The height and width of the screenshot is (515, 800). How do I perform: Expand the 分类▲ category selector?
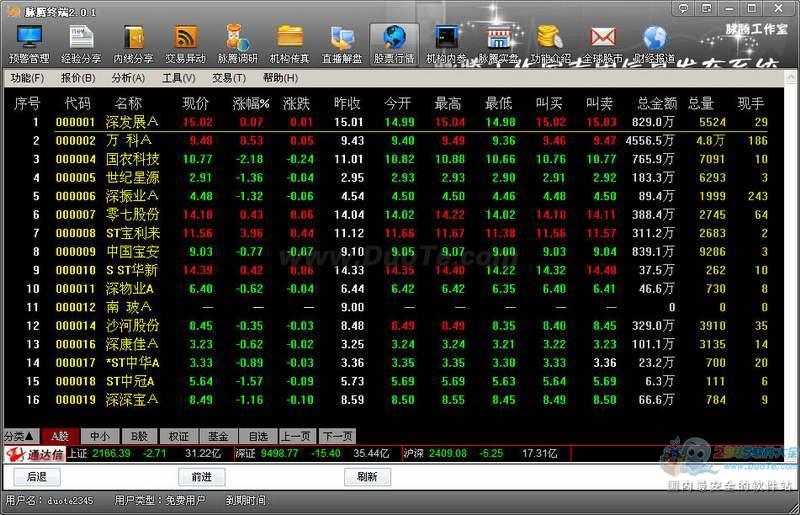click(20, 436)
